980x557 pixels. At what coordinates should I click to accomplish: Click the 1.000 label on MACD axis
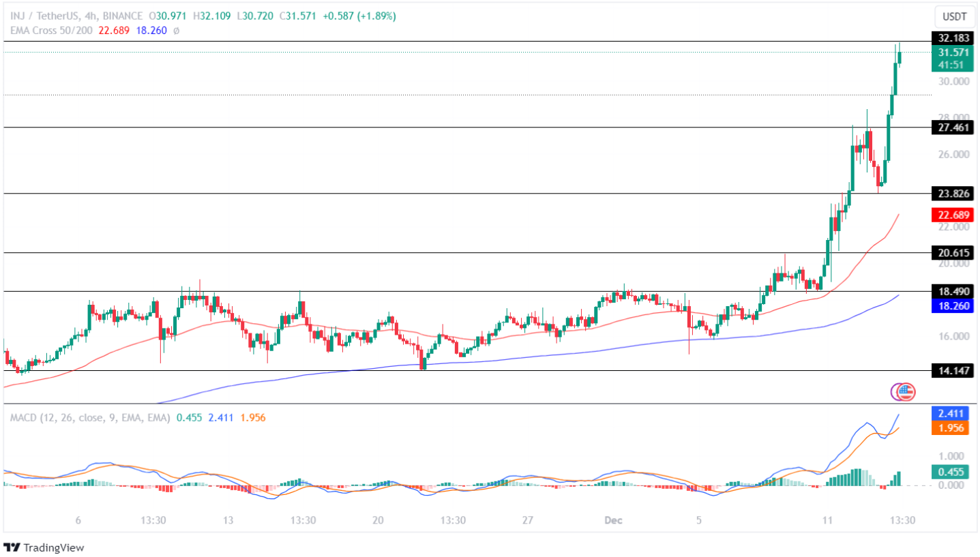click(951, 456)
